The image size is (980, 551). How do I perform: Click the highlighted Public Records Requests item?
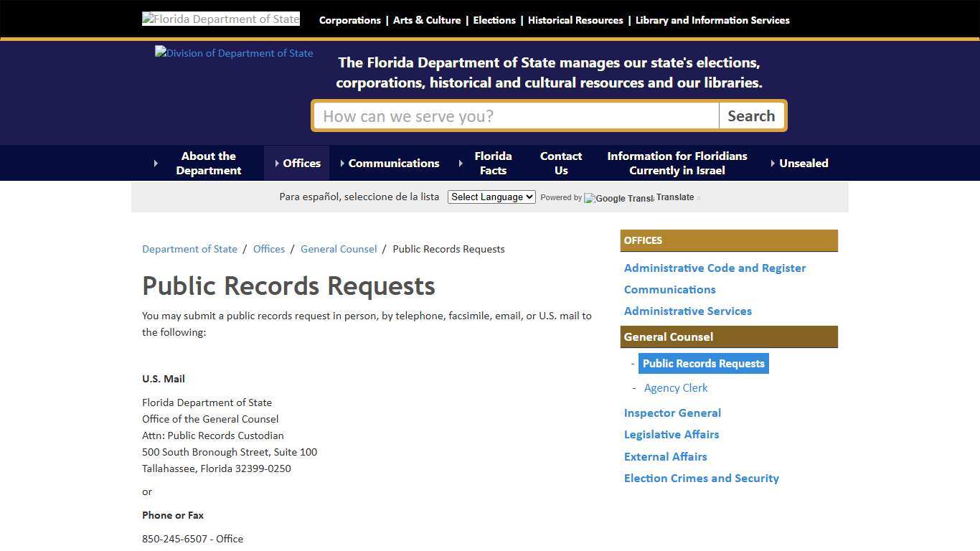coord(703,363)
